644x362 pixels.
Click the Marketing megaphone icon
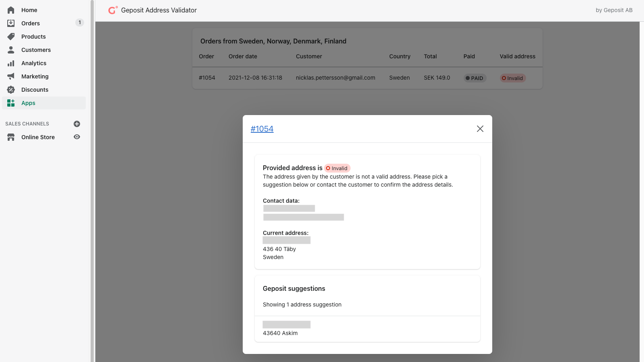tap(11, 76)
